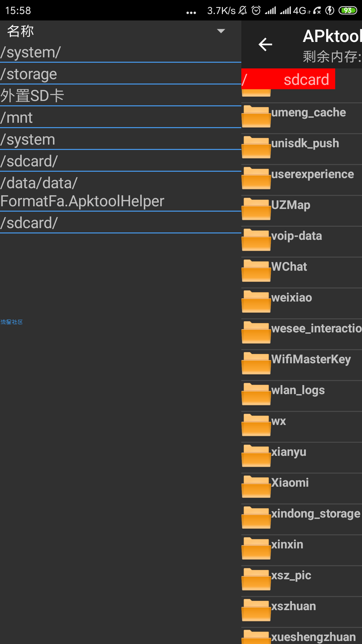This screenshot has width=362, height=644.
Task: Check the battery indicator in status bar
Action: (348, 10)
